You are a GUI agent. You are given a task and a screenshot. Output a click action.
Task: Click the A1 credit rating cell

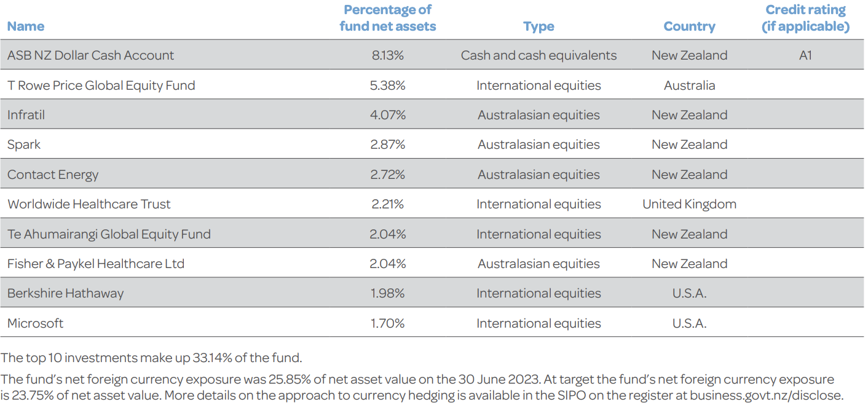pos(805,55)
